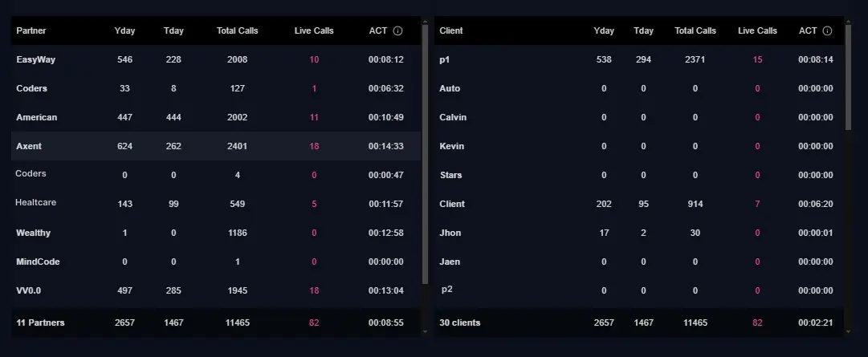
Task: Click Client table scrollbar down arrow
Action: (848, 331)
